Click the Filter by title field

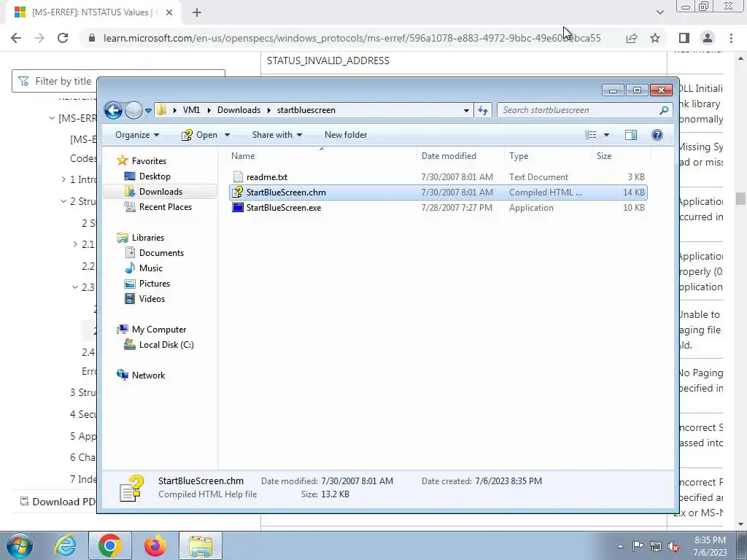click(118, 81)
